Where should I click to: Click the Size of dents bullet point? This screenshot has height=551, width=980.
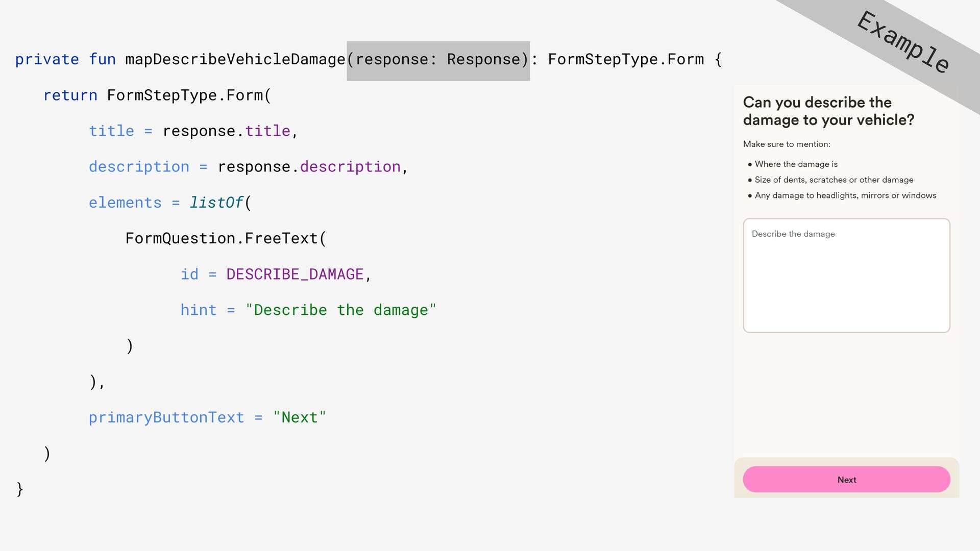coord(834,180)
